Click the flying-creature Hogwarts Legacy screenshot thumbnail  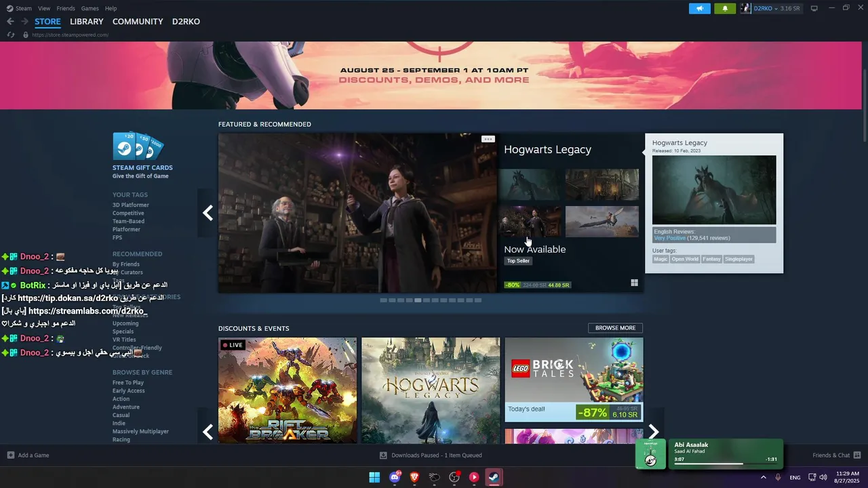click(x=602, y=222)
